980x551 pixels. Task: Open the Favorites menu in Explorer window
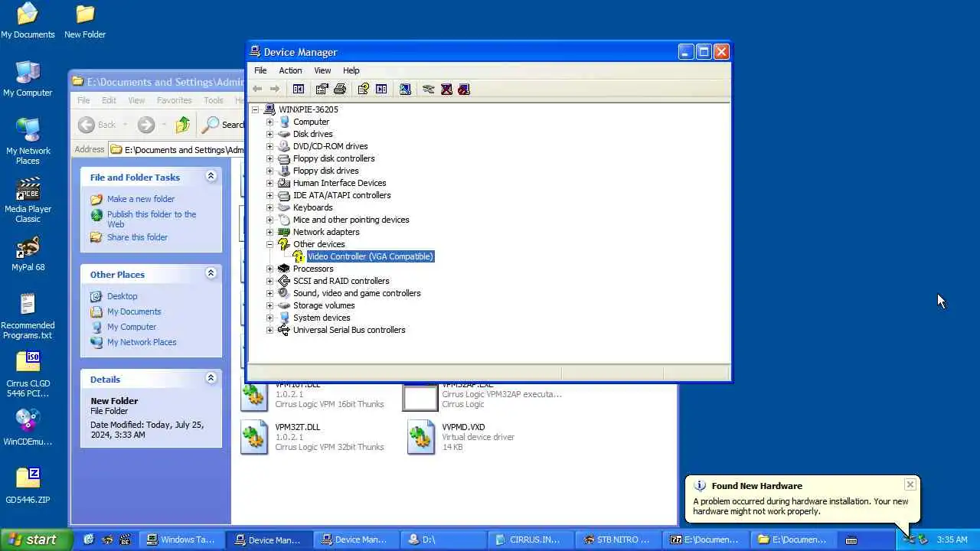click(x=175, y=100)
